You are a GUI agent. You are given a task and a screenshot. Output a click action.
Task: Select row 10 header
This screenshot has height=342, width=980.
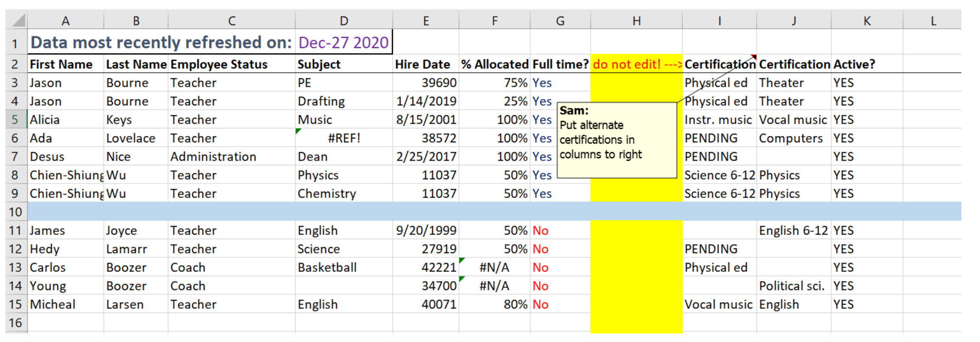16,212
